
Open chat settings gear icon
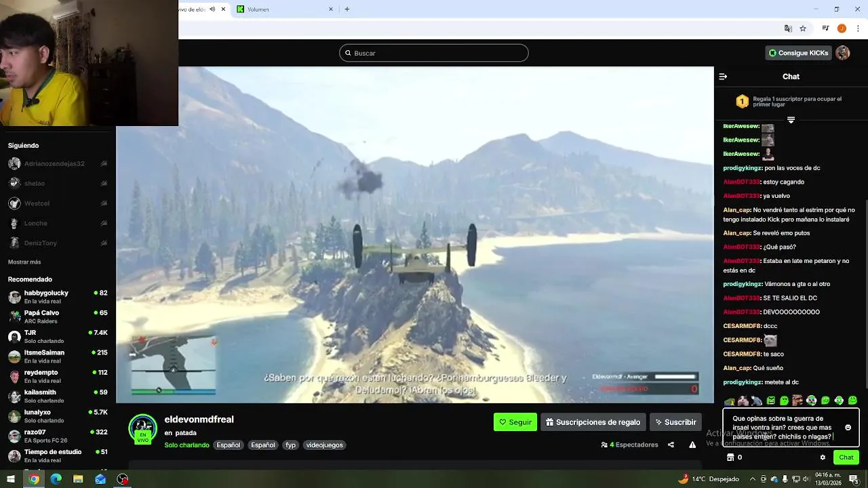[x=823, y=457]
